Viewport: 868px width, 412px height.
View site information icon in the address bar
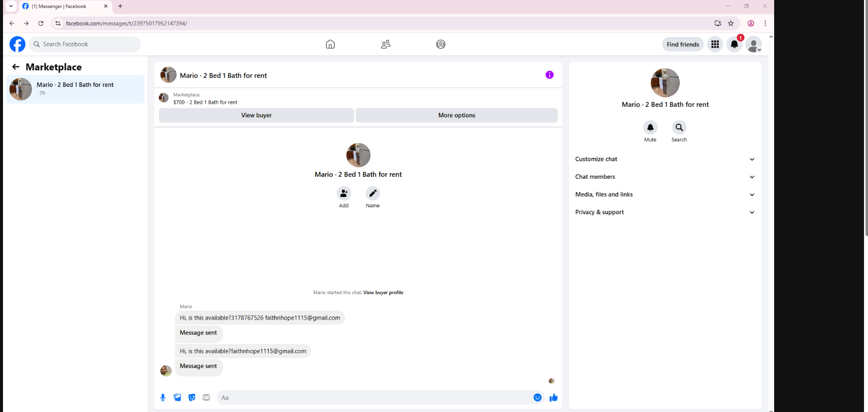tap(58, 23)
